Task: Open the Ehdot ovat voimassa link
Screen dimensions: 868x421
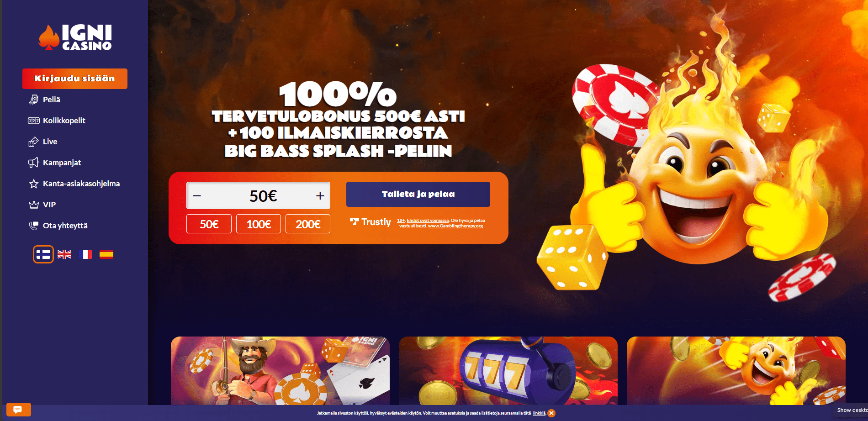Action: tap(428, 221)
